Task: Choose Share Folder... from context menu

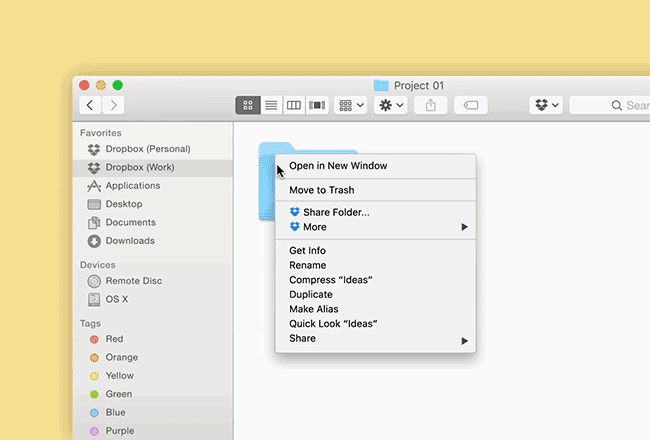Action: pyautogui.click(x=329, y=212)
